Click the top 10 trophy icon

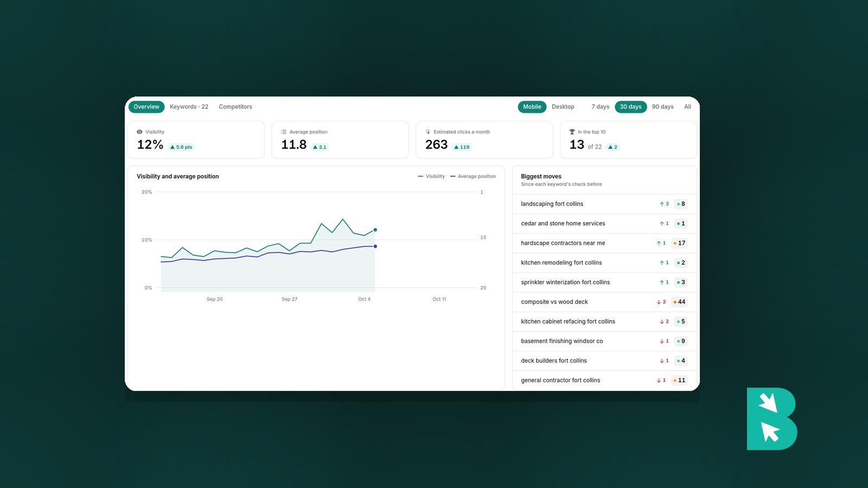pyautogui.click(x=572, y=132)
